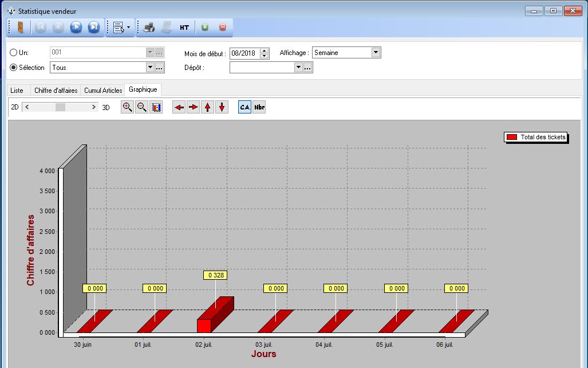
Task: Open the Dépôt dropdown list
Action: [x=298, y=67]
